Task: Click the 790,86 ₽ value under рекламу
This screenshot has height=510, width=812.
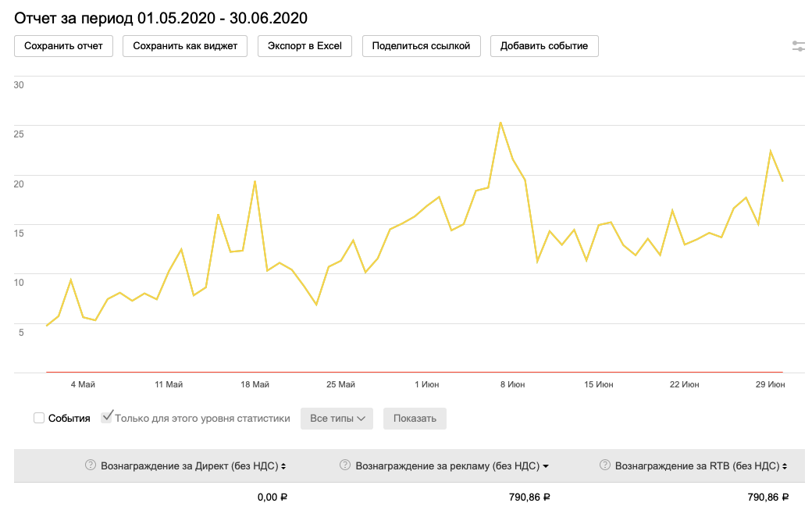Action: (x=529, y=497)
